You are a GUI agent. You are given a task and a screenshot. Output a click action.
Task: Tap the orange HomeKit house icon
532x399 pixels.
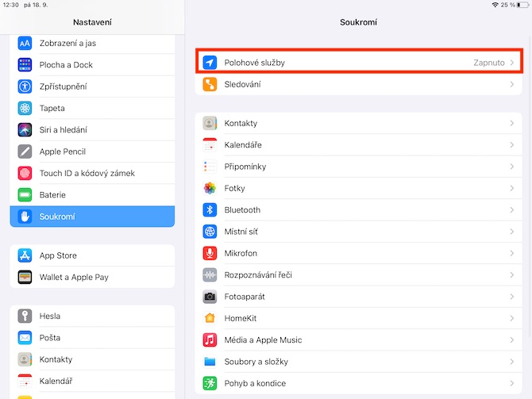coord(210,318)
